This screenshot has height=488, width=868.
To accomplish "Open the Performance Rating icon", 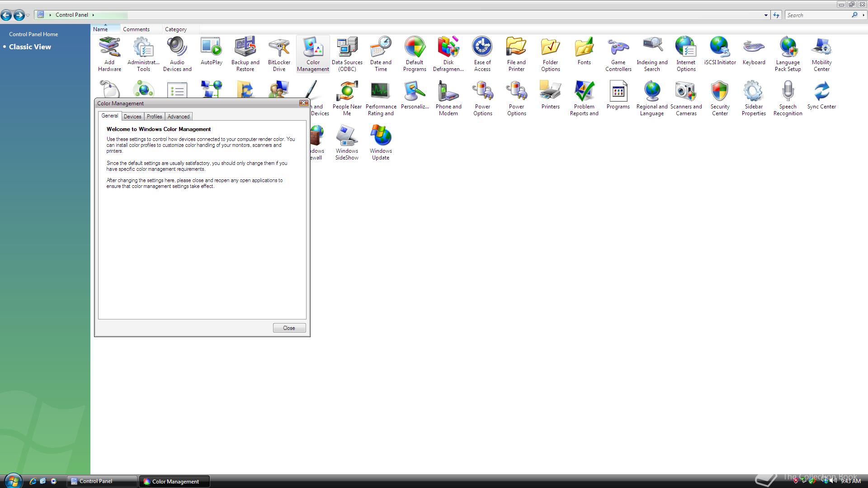I will tap(381, 98).
